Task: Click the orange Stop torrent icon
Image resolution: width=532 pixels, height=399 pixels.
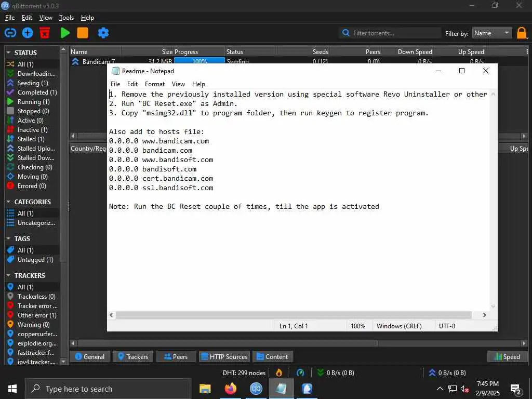Action: (83, 33)
